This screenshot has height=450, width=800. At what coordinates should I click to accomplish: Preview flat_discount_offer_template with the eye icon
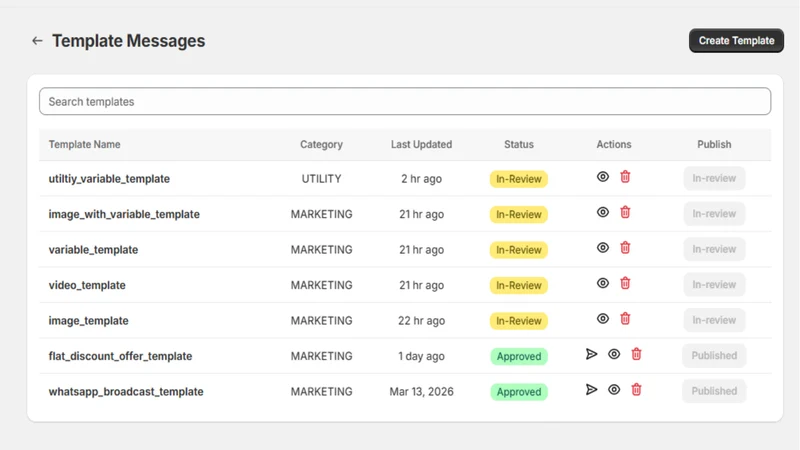pyautogui.click(x=614, y=354)
